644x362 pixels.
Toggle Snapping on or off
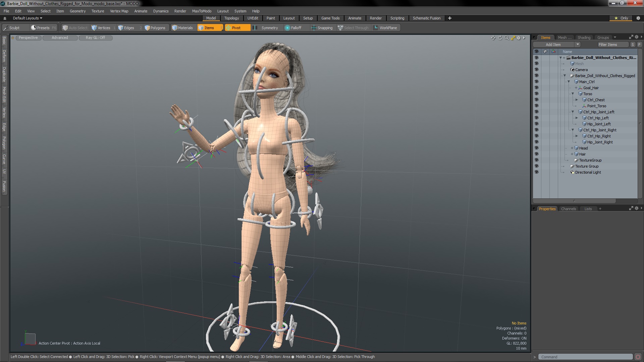pos(322,28)
